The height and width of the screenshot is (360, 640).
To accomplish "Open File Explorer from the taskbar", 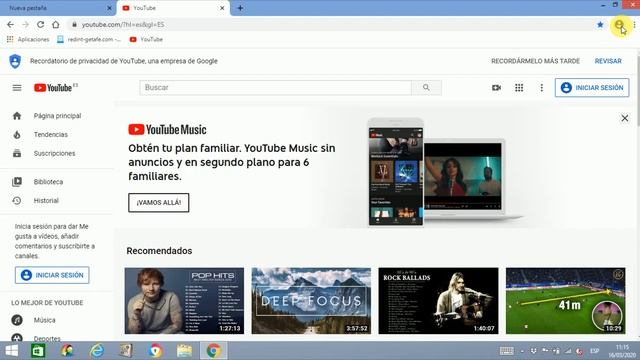I will 184,351.
